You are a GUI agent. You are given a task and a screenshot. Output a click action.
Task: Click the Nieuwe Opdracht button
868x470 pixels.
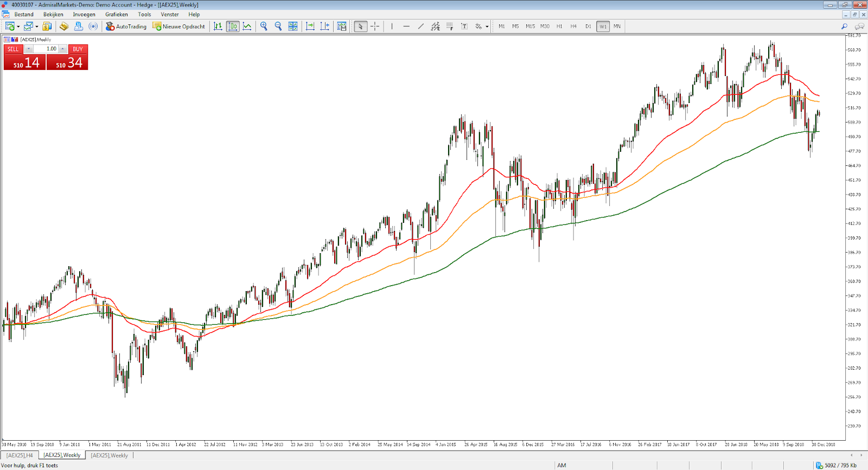tap(179, 26)
